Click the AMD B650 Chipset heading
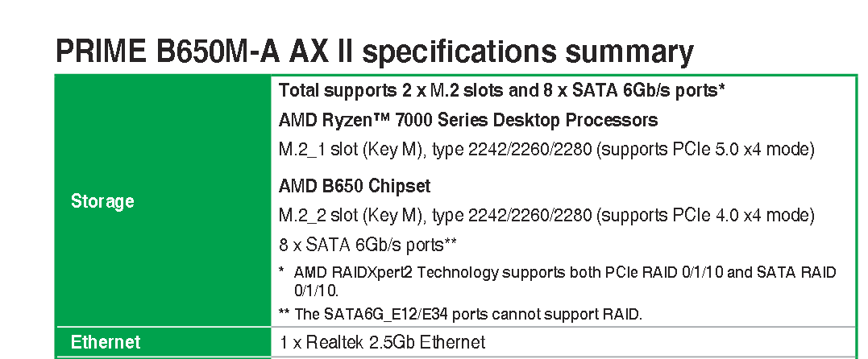 [355, 186]
